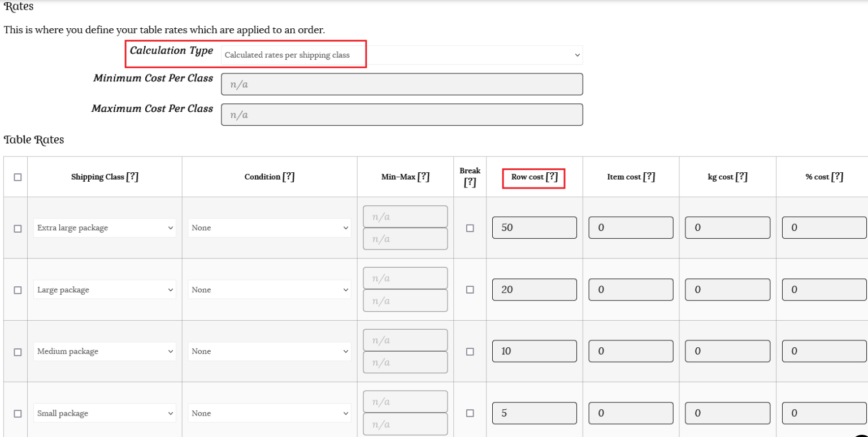Click help icon under Break header
The width and height of the screenshot is (868, 437).
[x=470, y=182]
